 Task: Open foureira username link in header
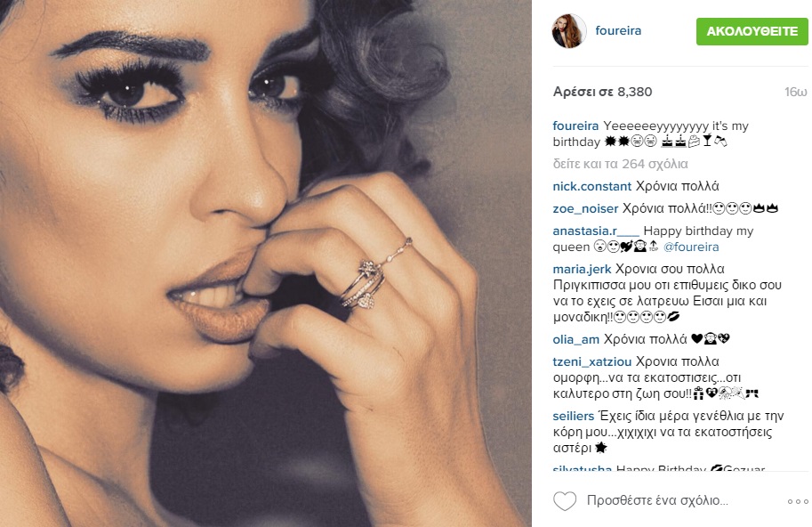coord(618,30)
